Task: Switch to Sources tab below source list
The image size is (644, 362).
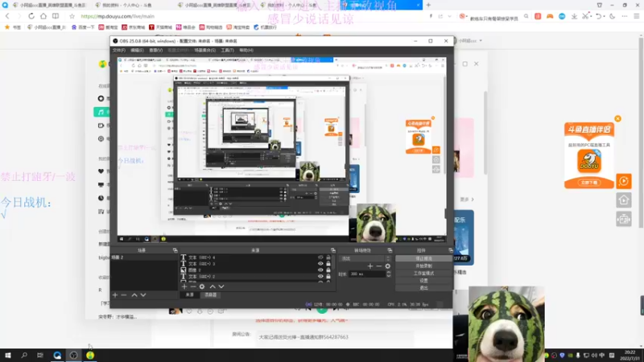Action: 189,294
